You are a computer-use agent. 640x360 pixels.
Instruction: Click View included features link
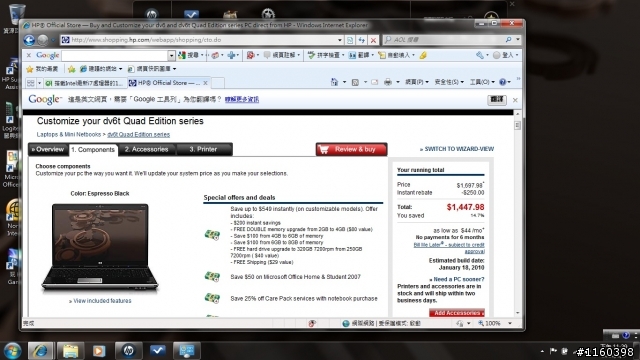click(x=100, y=301)
